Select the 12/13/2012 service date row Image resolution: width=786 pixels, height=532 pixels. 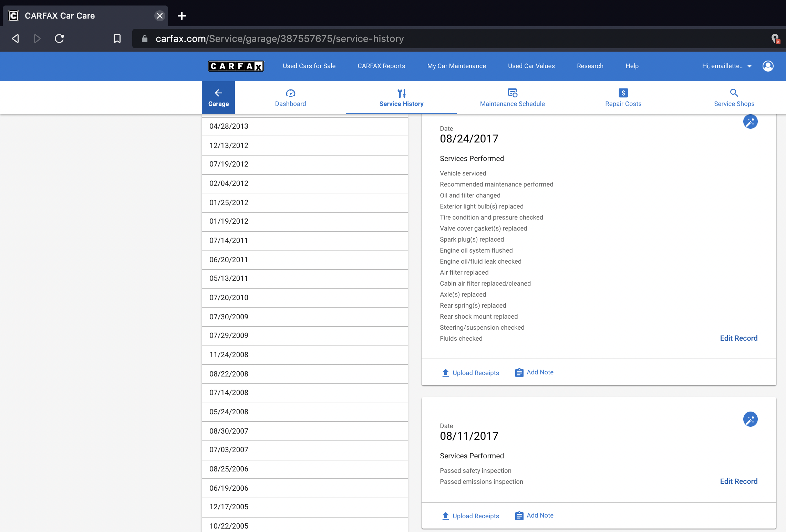305,146
